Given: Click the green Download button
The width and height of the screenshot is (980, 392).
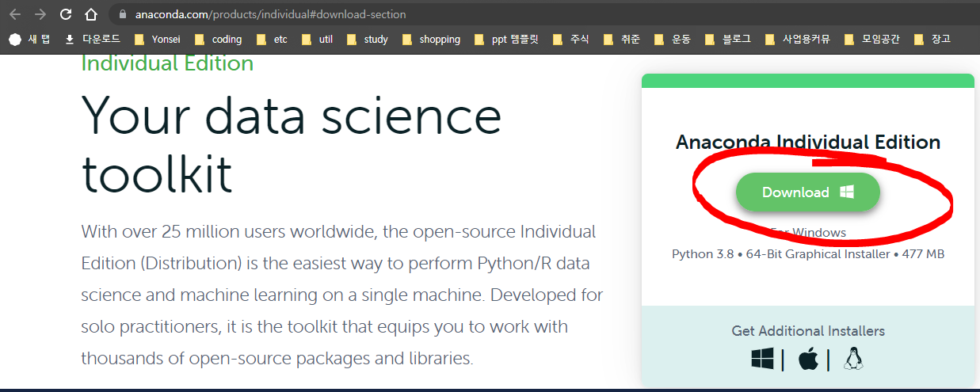Looking at the screenshot, I should tap(807, 192).
